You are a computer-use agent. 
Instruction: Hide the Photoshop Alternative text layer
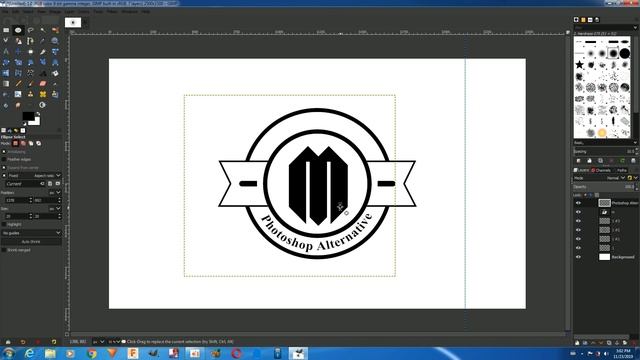click(x=578, y=203)
